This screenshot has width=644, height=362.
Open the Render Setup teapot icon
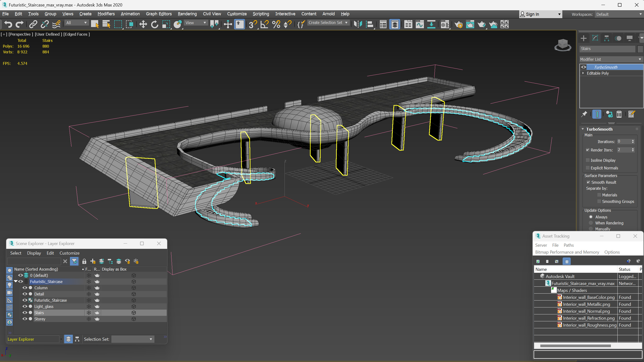[x=458, y=24]
